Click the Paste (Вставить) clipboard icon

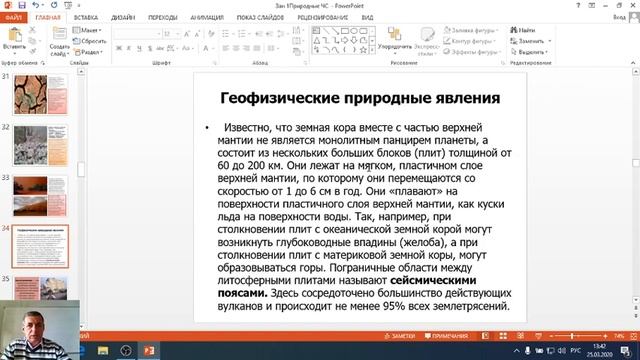point(15,35)
